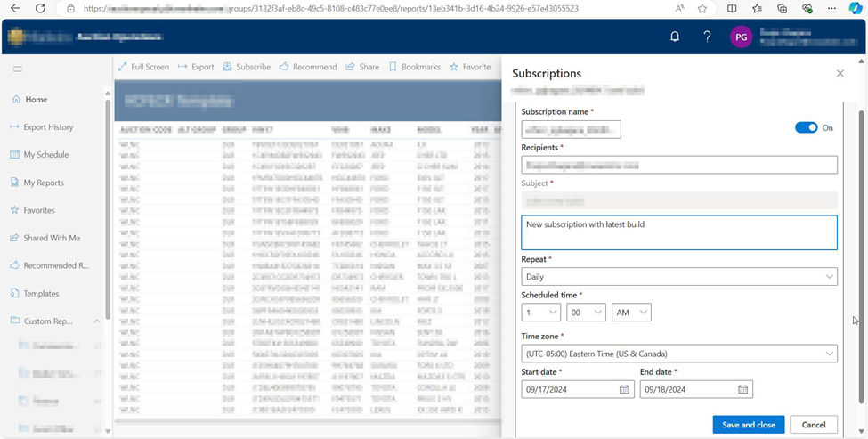Open browser essentials heart icon

pos(807,8)
